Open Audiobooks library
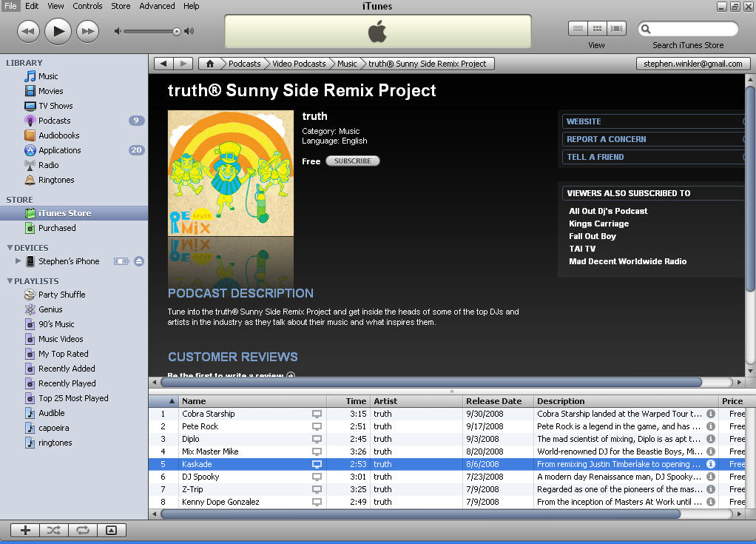This screenshot has height=544, width=756. click(x=59, y=135)
